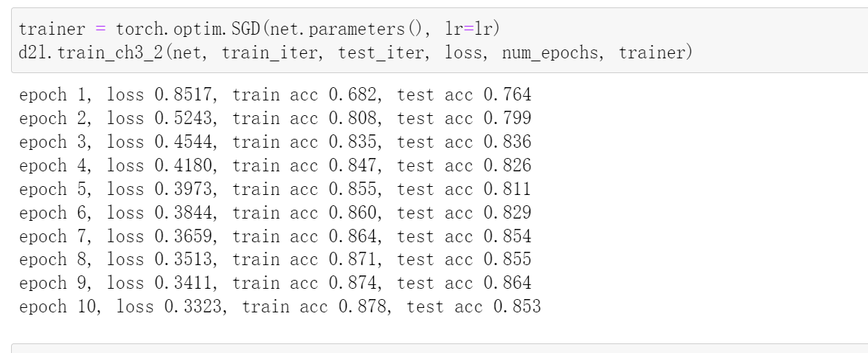Screen dimensions: 868x353
Task: Click test acc 0.836 on epoch 3
Action: [x=464, y=143]
